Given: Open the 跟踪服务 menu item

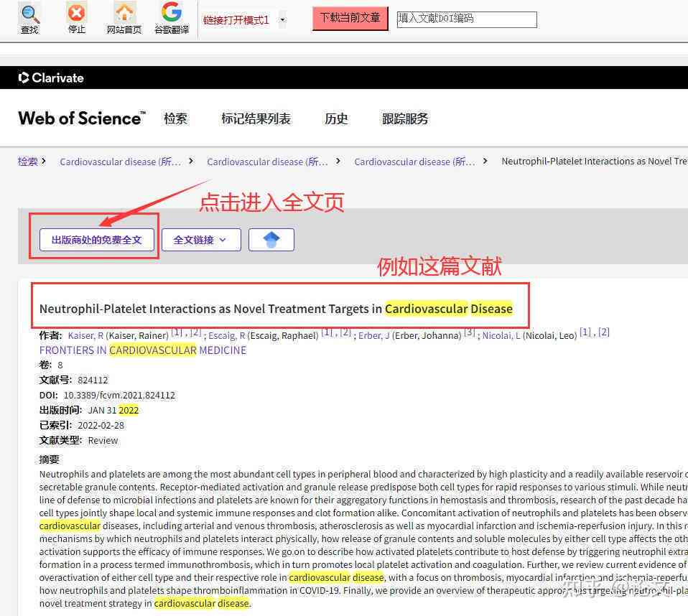Looking at the screenshot, I should pos(404,118).
